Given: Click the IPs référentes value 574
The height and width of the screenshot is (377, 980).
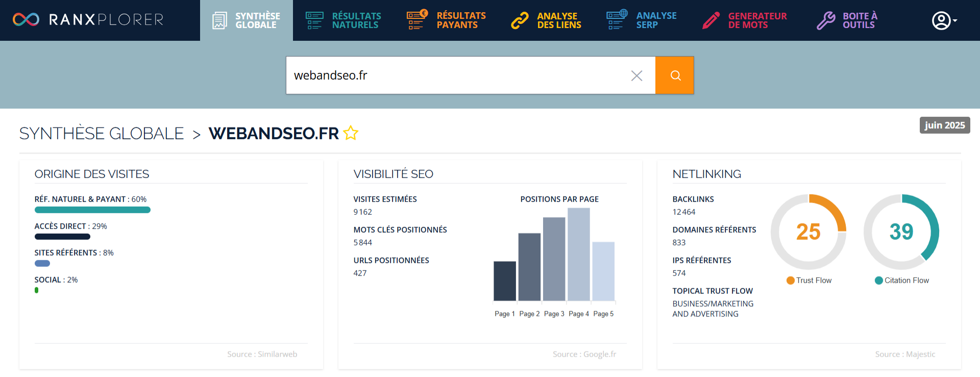Looking at the screenshot, I should pyautogui.click(x=679, y=273).
